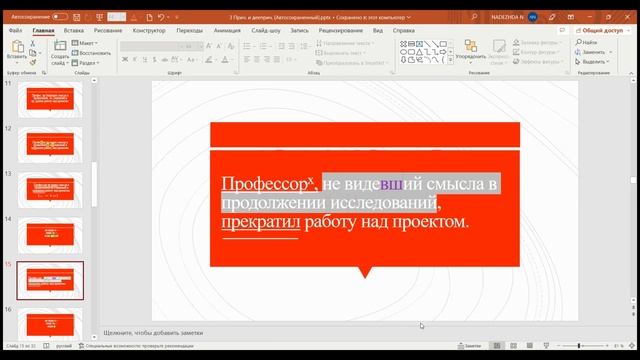Toggle the Автосохранение switch

[60, 17]
